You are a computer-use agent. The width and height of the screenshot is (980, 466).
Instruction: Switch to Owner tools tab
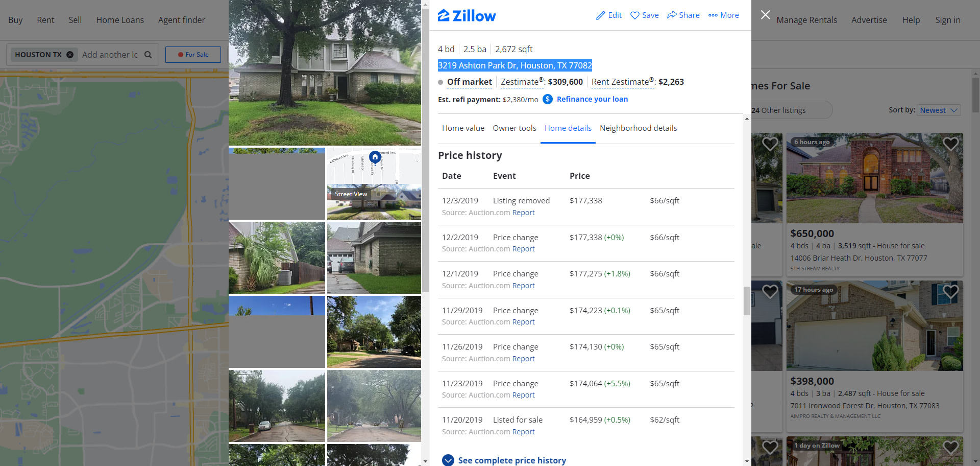click(514, 128)
